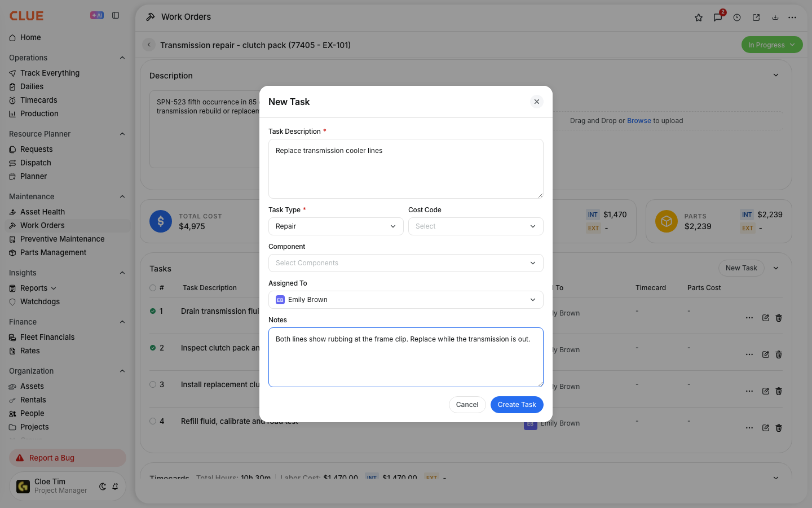
Task: Open the Select Components dropdown
Action: [x=406, y=263]
